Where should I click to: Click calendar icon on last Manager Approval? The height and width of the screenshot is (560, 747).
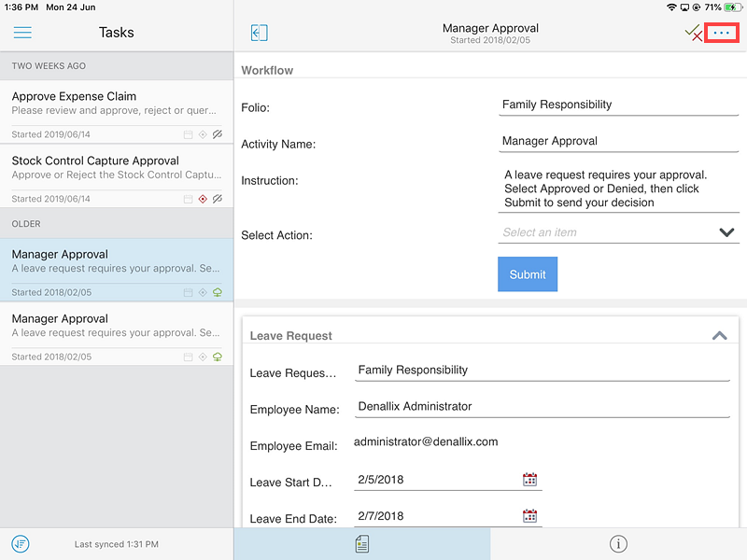(189, 357)
